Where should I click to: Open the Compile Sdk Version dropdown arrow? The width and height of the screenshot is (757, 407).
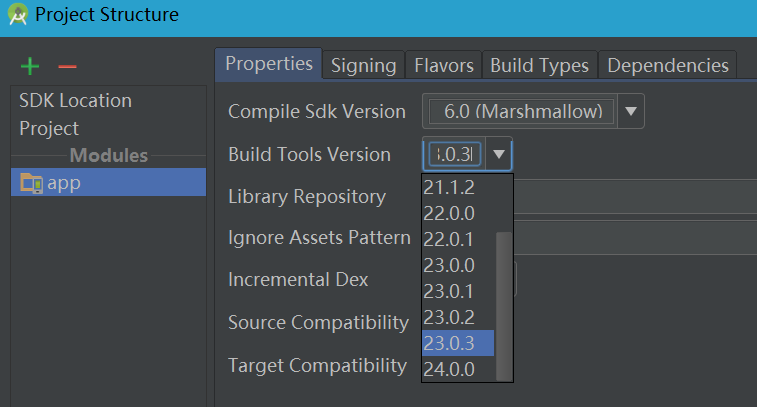[x=630, y=112]
